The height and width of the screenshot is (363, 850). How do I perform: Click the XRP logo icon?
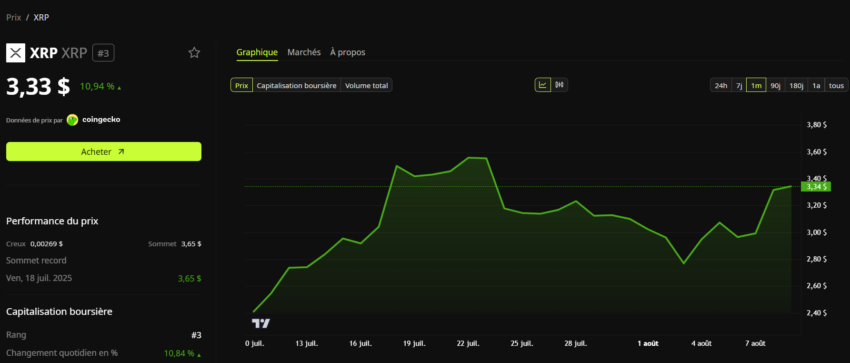click(16, 53)
